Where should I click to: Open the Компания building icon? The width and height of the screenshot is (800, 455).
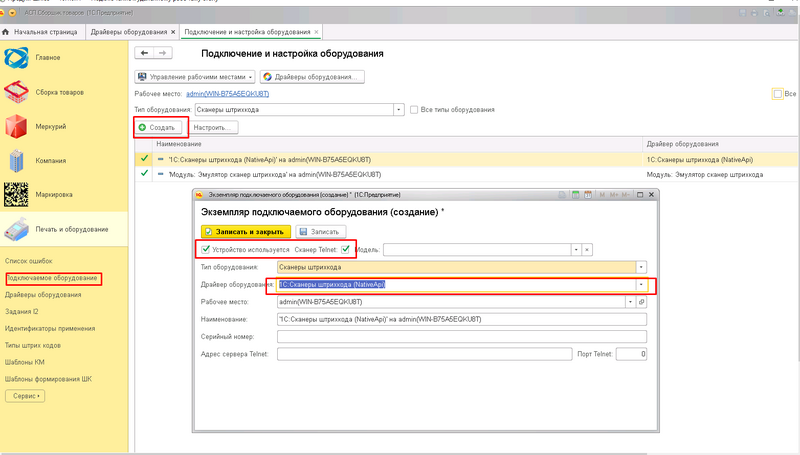click(16, 161)
